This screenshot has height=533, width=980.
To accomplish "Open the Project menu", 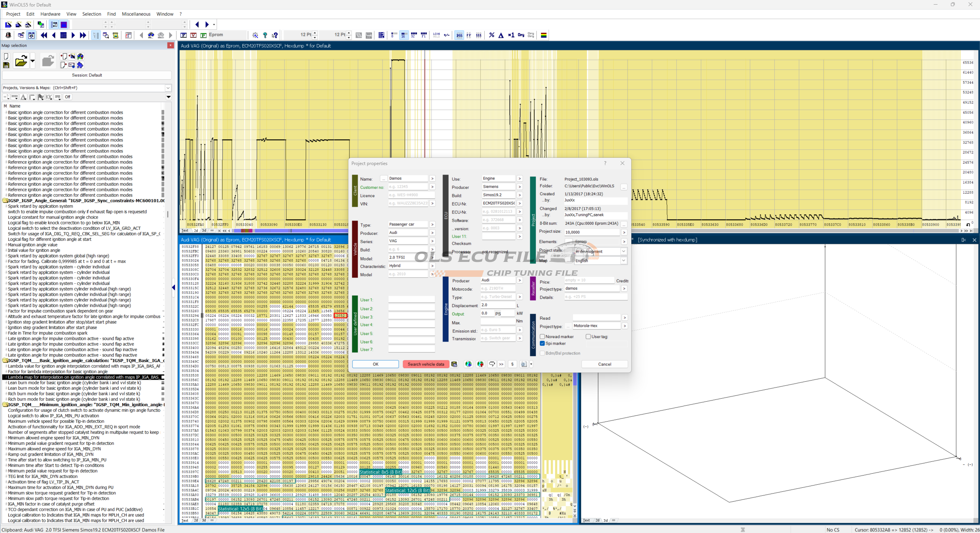I will 13,14.
